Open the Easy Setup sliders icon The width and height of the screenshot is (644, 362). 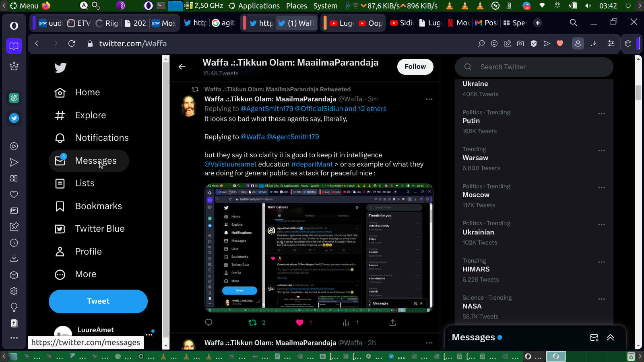pyautogui.click(x=611, y=43)
